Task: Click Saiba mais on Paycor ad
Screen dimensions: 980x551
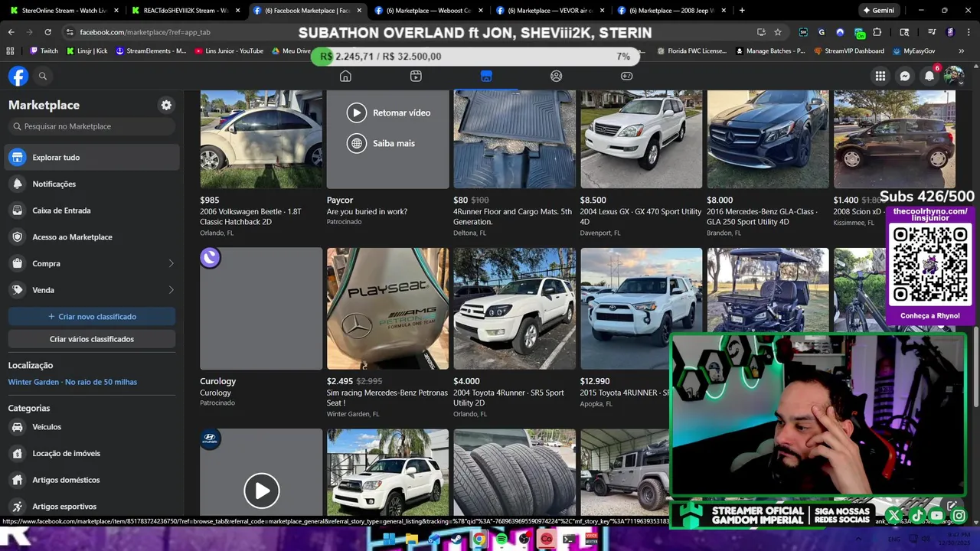Action: (x=381, y=143)
